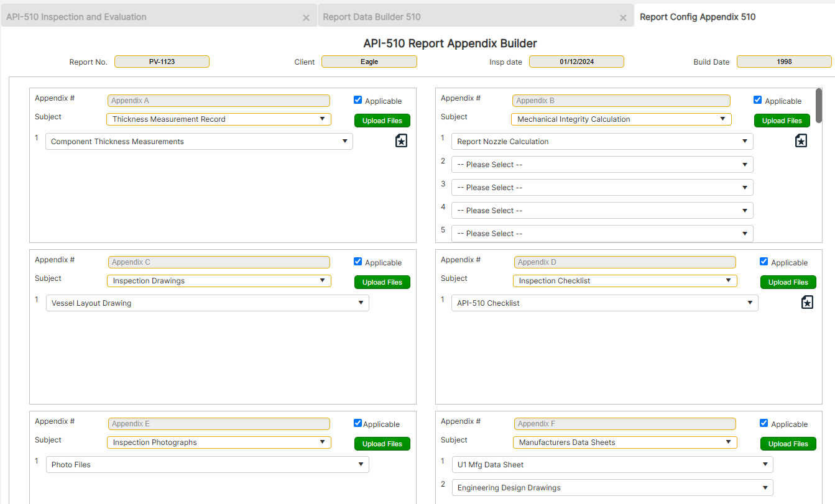Screen dimensions: 835x504
Task: Click Upload Files for Appendix A
Action: [x=382, y=120]
